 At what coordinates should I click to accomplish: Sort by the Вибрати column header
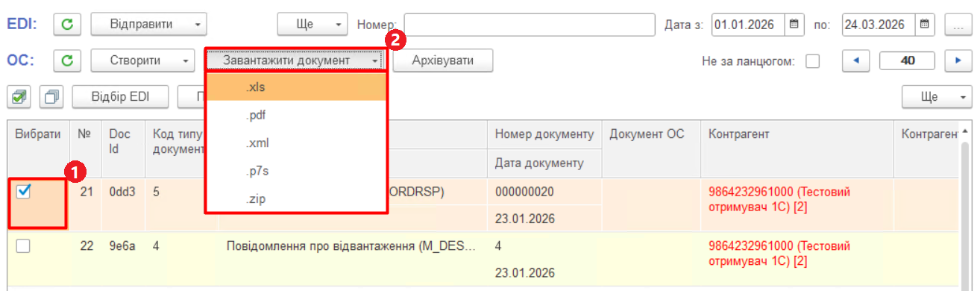click(39, 148)
